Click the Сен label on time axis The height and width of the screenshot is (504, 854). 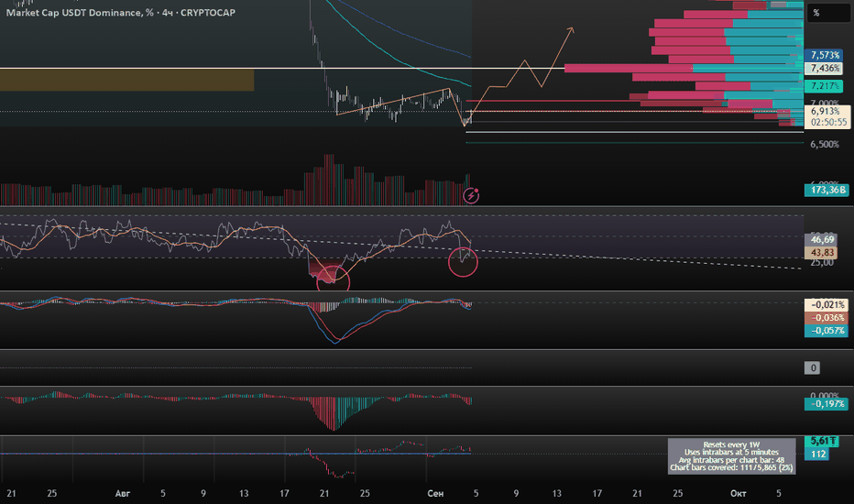pyautogui.click(x=435, y=493)
